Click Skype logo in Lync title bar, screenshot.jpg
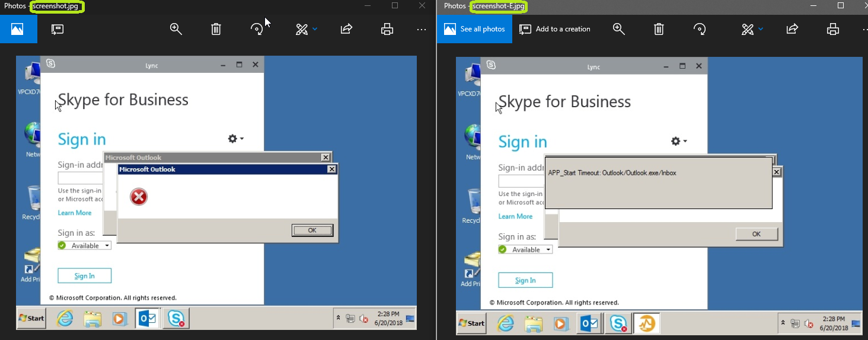 (x=50, y=64)
